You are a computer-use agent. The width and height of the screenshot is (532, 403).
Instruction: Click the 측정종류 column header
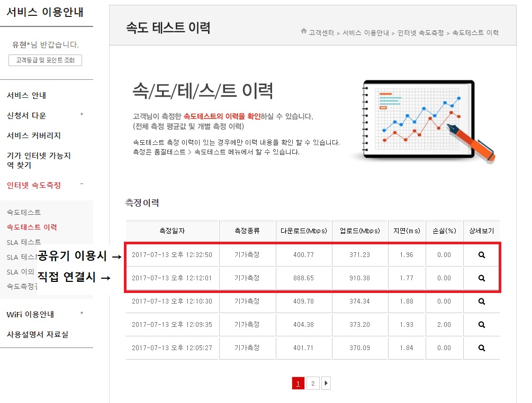click(x=247, y=231)
